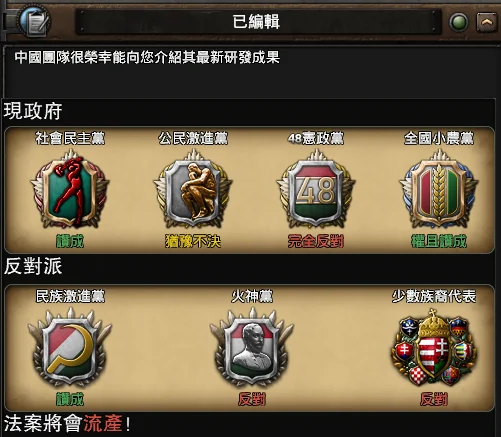The image size is (501, 437).
Task: Select the 火神黨 bust portrait emblem
Action: (x=252, y=347)
